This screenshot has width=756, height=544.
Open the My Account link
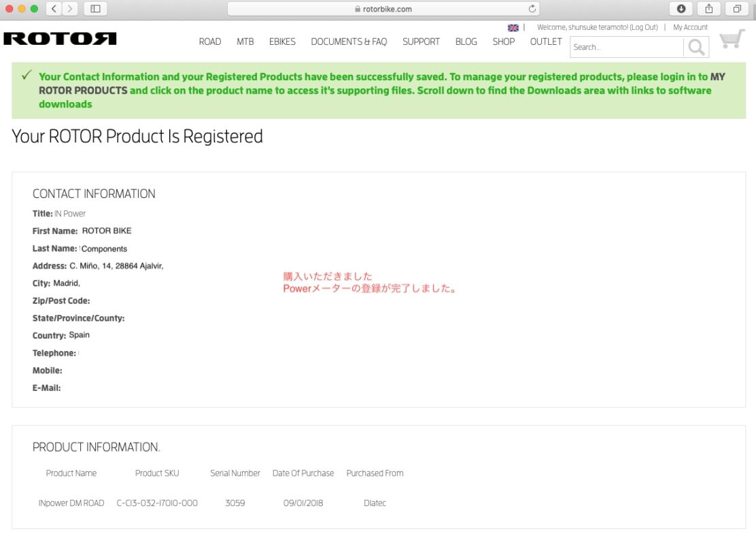point(690,28)
